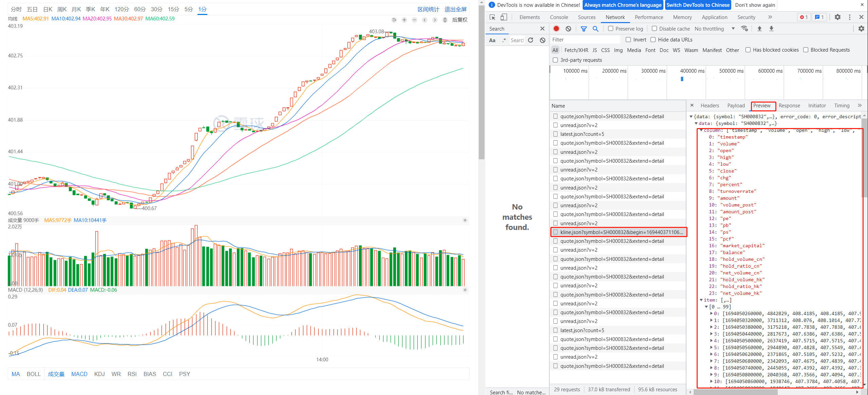The width and height of the screenshot is (868, 395).
Task: Enable Disable cache checkbox
Action: (654, 29)
